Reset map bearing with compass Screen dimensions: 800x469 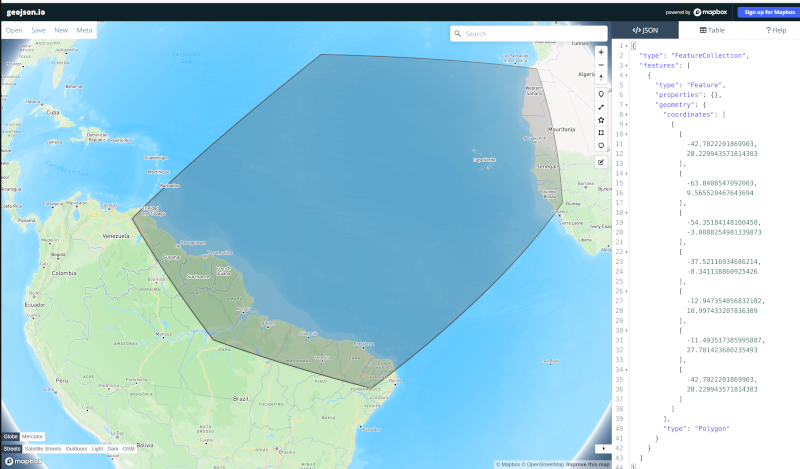(601, 78)
